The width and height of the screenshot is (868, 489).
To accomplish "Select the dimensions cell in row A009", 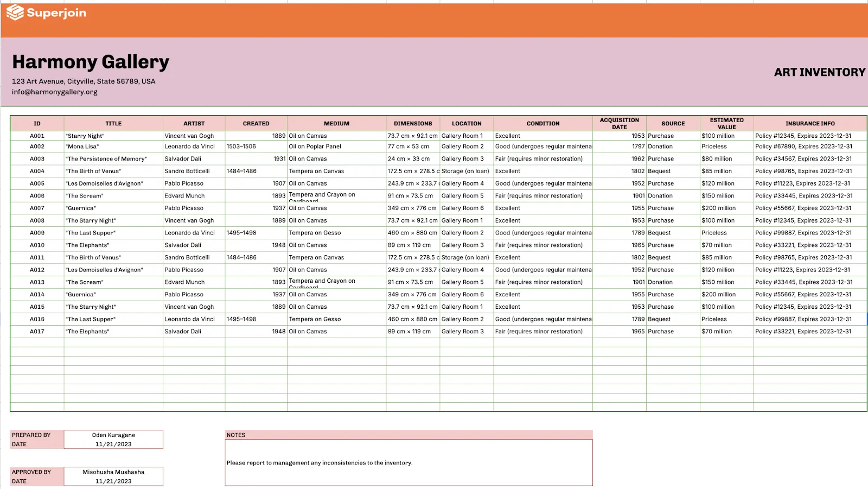I will pyautogui.click(x=413, y=233).
